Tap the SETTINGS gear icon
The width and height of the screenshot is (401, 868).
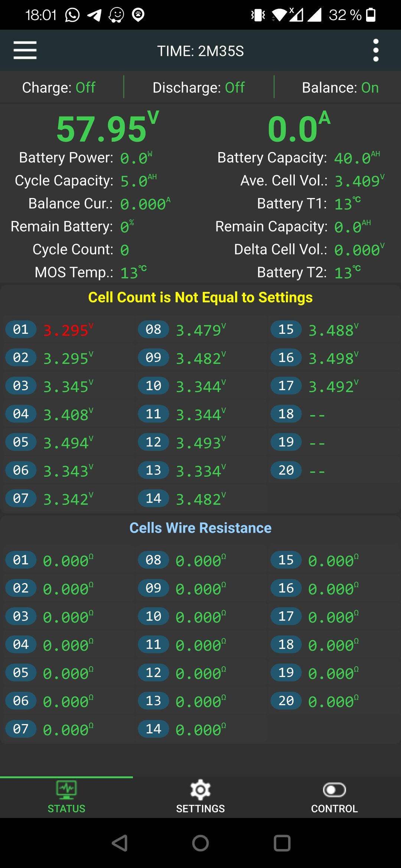click(x=200, y=790)
